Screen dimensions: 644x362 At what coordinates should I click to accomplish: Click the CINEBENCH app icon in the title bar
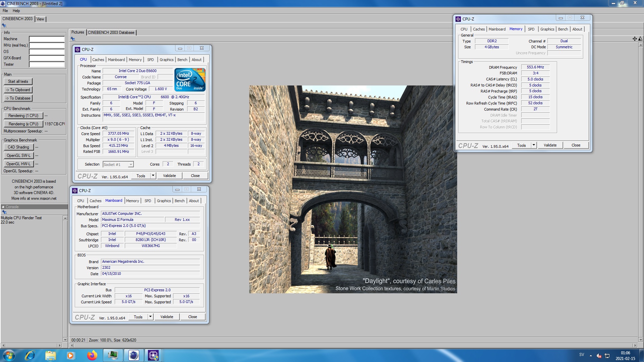pos(3,3)
